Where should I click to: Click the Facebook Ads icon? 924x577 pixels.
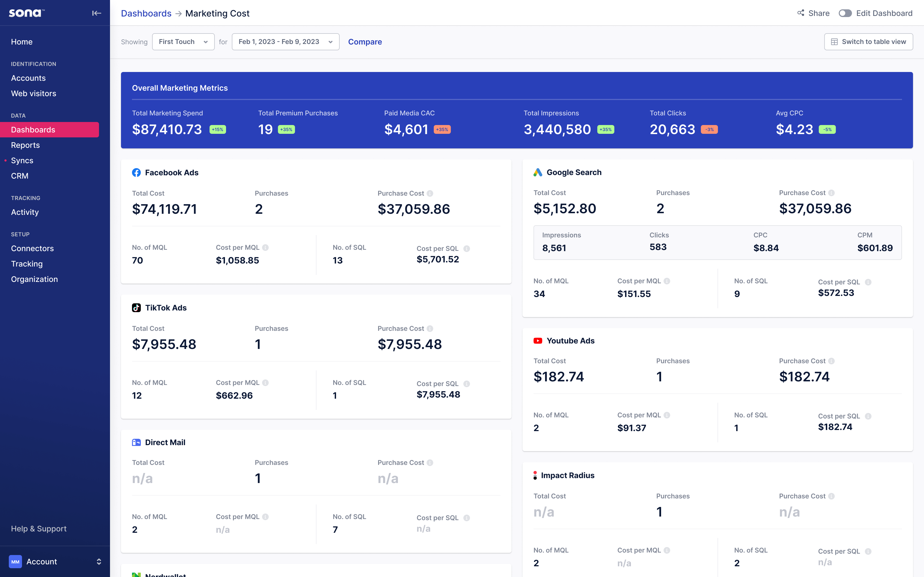click(137, 173)
